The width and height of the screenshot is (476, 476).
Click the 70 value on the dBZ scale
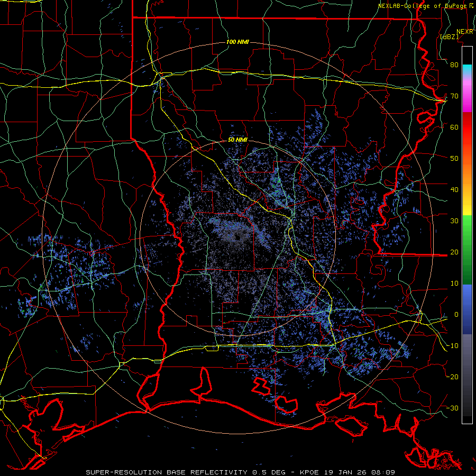[454, 96]
